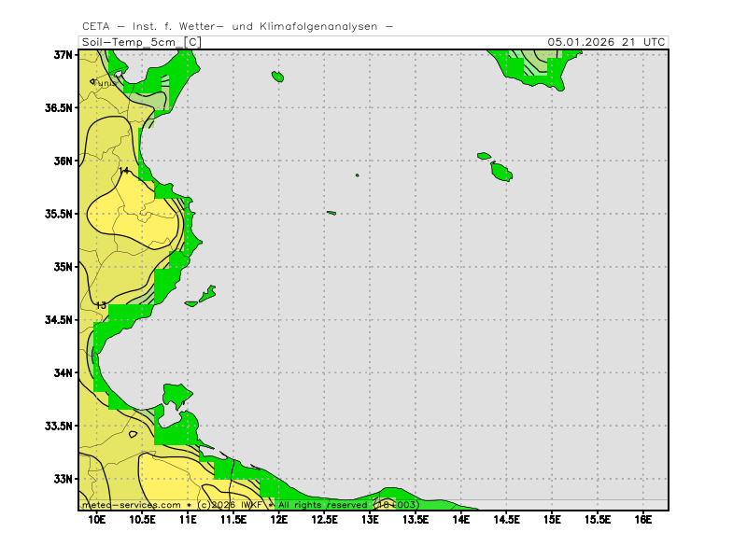Select the Pantelleria island near 12E
Screen dimensions: 747x560
click(277, 77)
